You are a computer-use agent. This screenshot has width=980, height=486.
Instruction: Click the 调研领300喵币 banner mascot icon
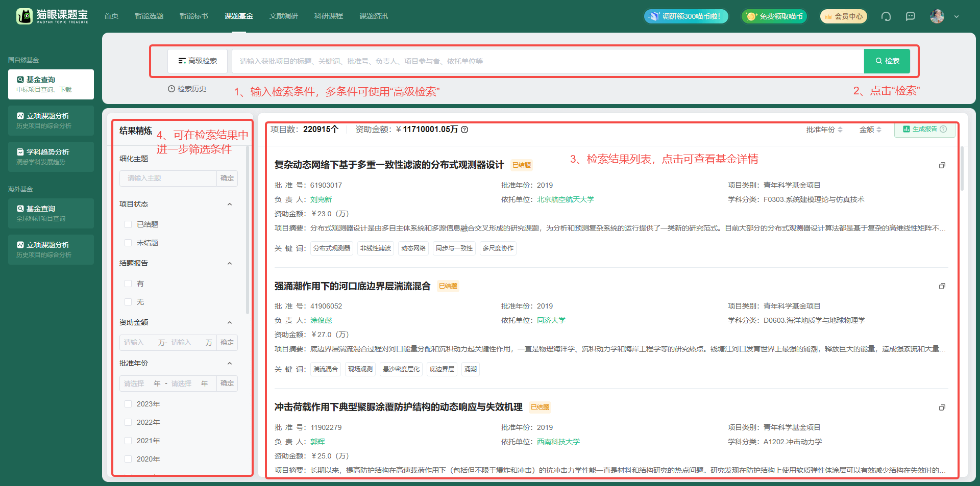654,16
